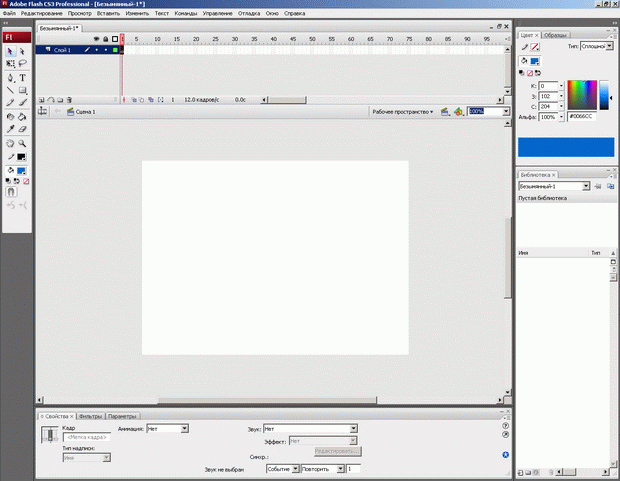The width and height of the screenshot is (620, 481).
Task: Toggle the Snap to Objects magnet
Action: 10,190
